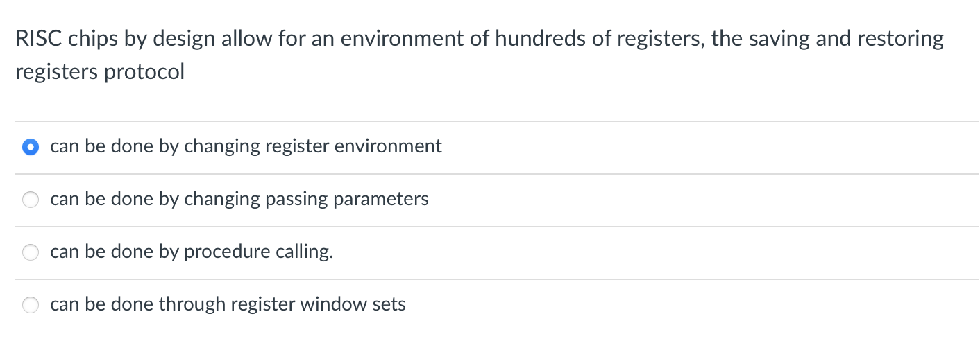This screenshot has height=341, width=980.
Task: Click the 'can be done through register window sets' text
Action: coord(228,304)
